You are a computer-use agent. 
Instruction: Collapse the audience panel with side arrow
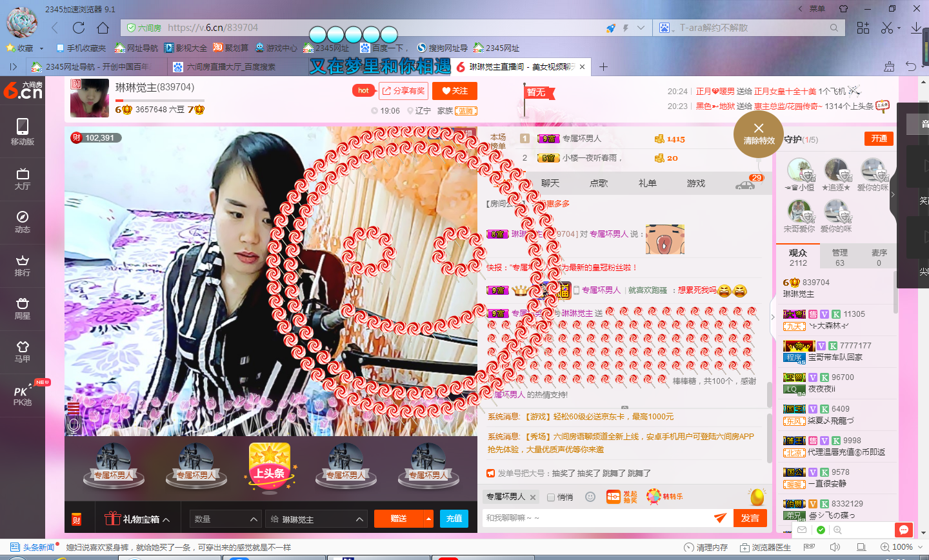point(773,317)
